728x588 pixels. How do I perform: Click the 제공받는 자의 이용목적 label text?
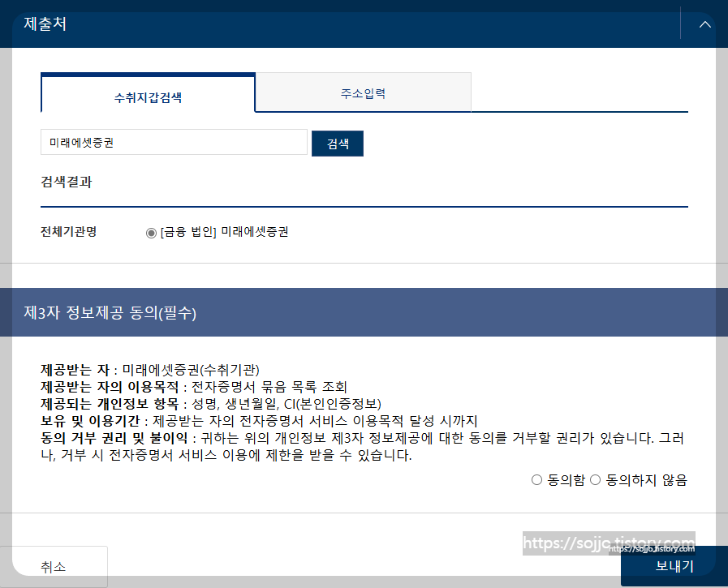pyautogui.click(x=110, y=387)
